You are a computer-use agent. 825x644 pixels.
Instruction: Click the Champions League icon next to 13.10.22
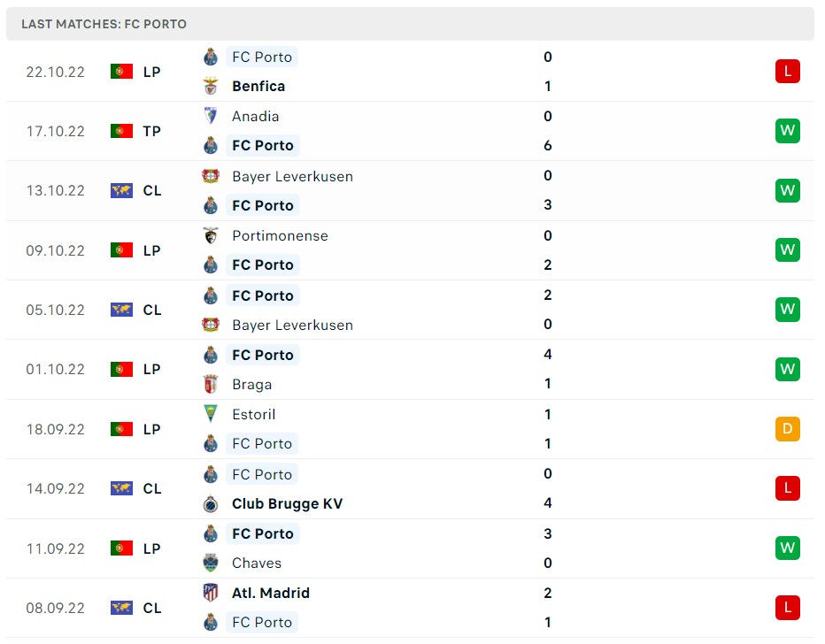[121, 189]
